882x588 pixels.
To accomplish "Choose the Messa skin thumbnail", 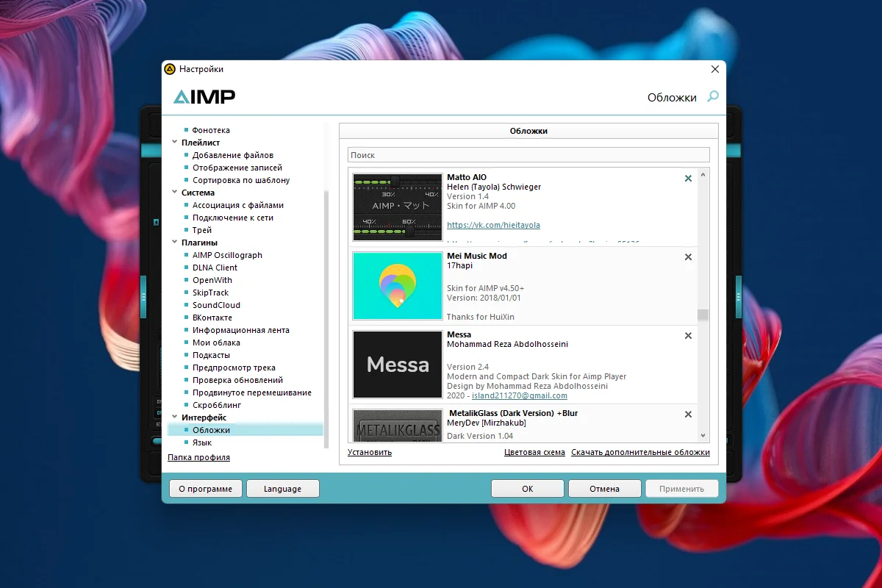I will click(398, 365).
